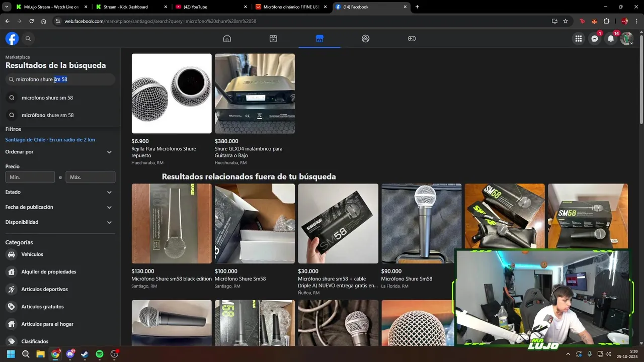
Task: Reload the page in Chrome
Action: click(x=31, y=21)
